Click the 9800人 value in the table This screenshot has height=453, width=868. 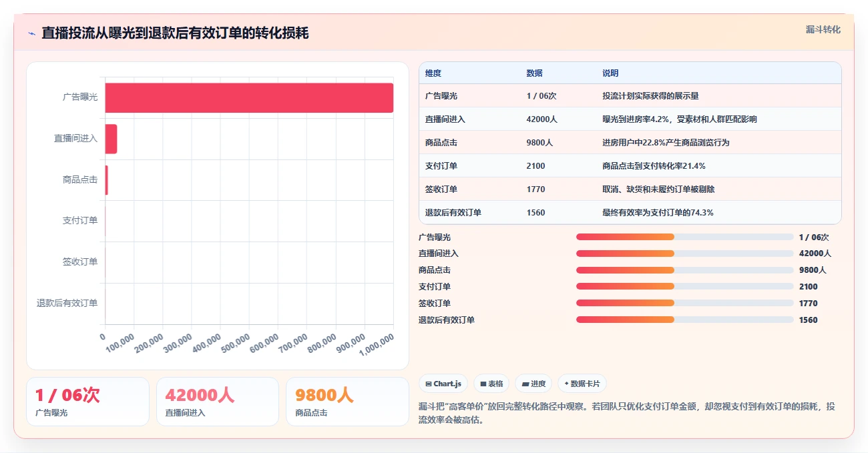click(x=539, y=143)
